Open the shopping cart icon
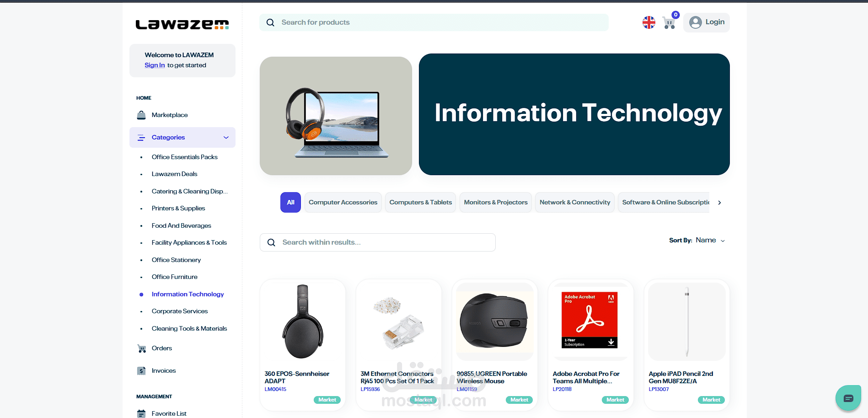 click(x=669, y=23)
